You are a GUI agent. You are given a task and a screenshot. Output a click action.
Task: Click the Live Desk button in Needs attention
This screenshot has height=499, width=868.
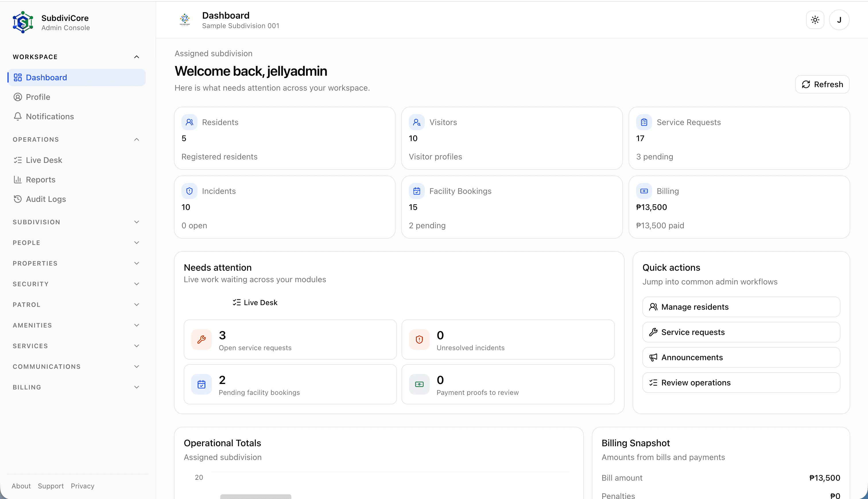click(x=255, y=303)
